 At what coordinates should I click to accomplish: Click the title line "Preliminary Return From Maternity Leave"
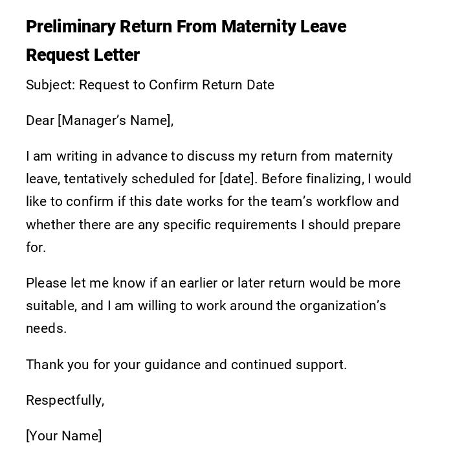(186, 27)
